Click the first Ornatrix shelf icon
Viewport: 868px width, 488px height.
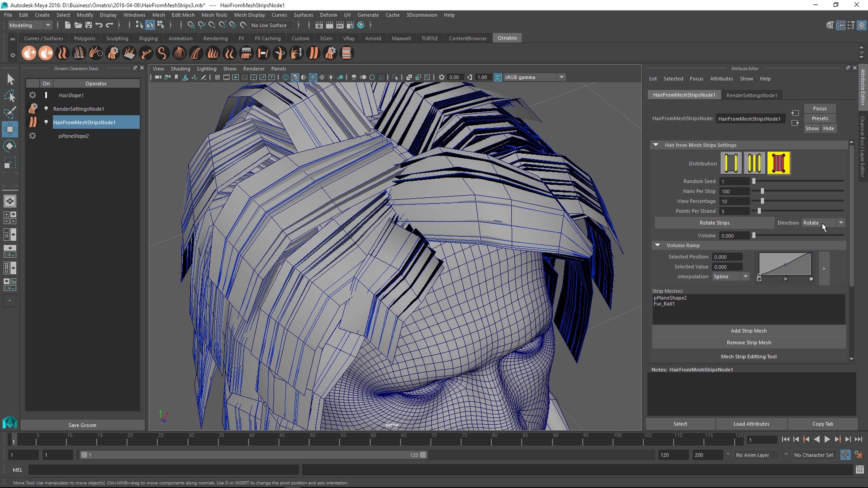tap(29, 53)
